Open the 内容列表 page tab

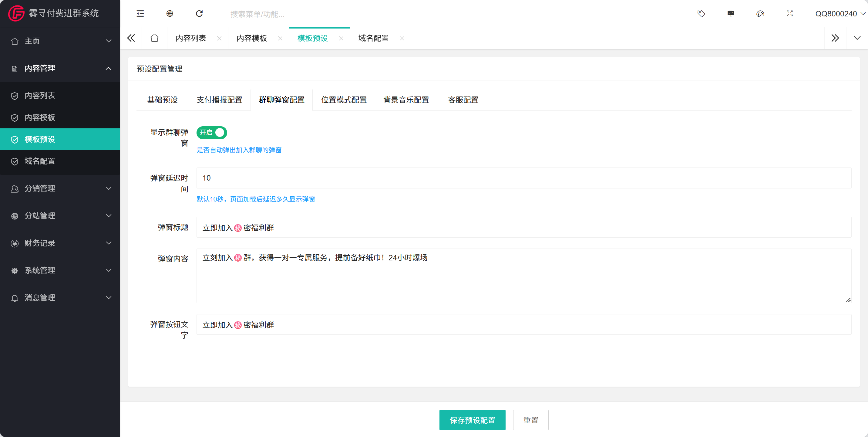191,39
